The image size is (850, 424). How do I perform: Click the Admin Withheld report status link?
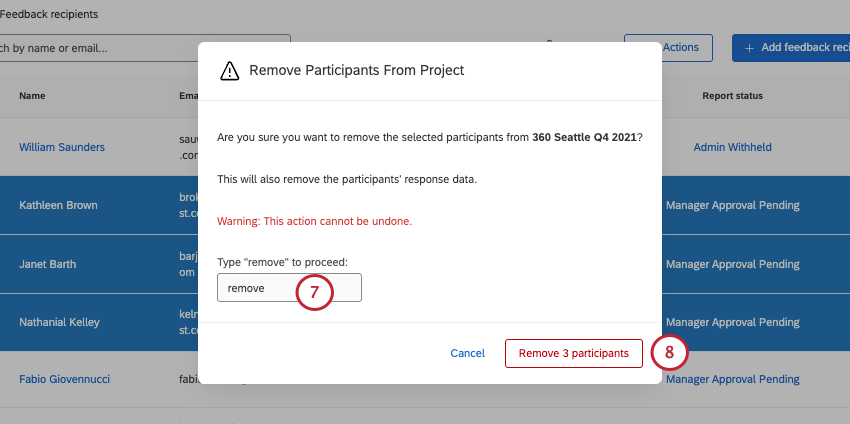click(x=732, y=147)
